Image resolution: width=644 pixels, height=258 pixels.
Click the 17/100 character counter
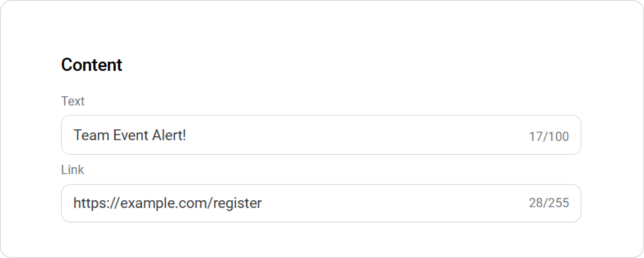point(549,136)
